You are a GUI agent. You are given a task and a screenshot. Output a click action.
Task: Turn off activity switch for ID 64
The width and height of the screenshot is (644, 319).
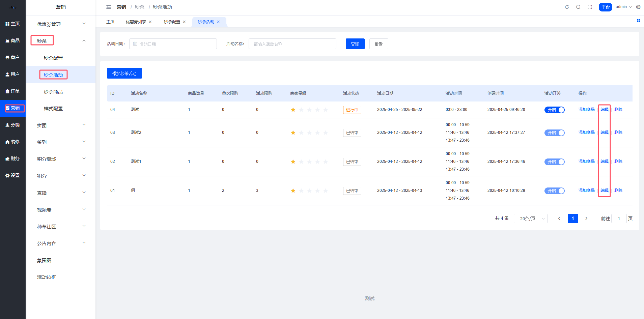554,110
